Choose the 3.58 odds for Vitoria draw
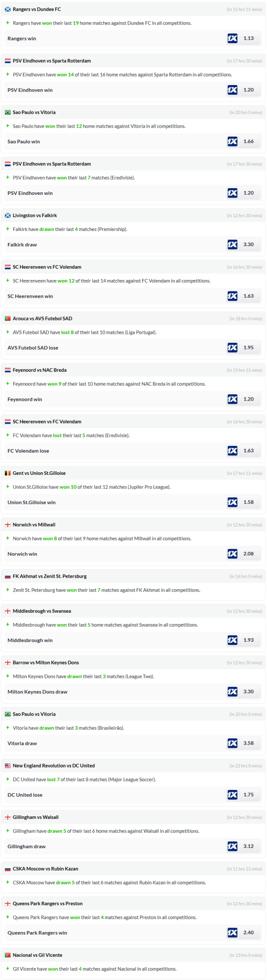This screenshot has height=980, width=267. pyautogui.click(x=248, y=743)
